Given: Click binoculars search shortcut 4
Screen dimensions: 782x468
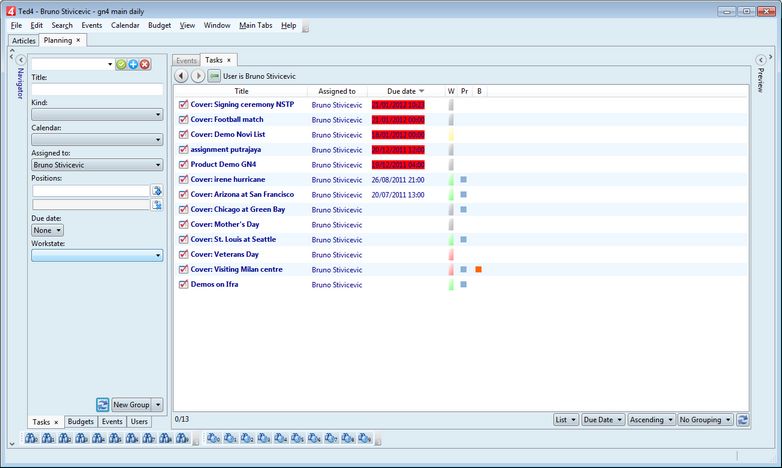Looking at the screenshot, I should coord(99,439).
